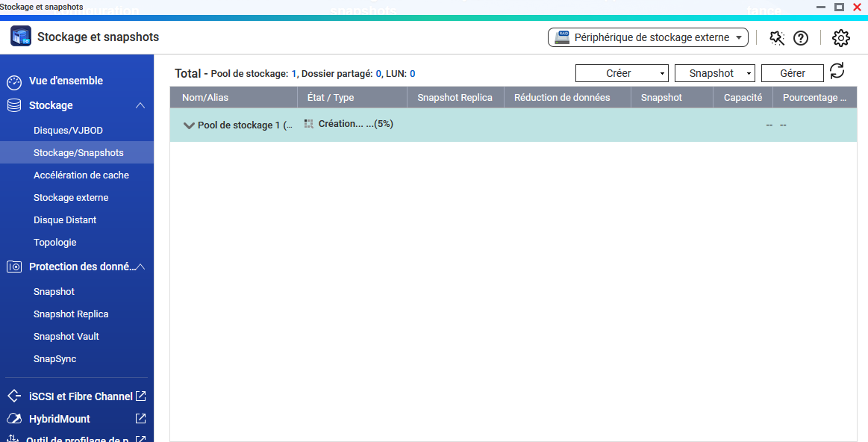Click the Gérer button
This screenshot has width=868, height=442.
(792, 73)
